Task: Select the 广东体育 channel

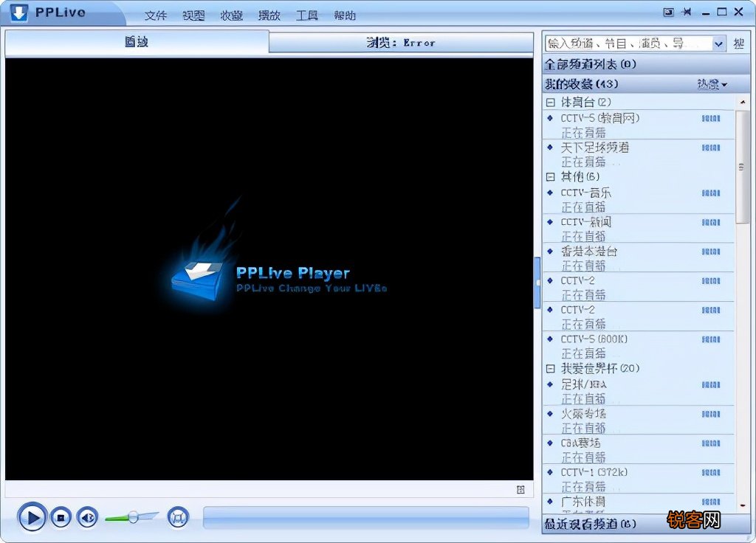Action: [639, 504]
